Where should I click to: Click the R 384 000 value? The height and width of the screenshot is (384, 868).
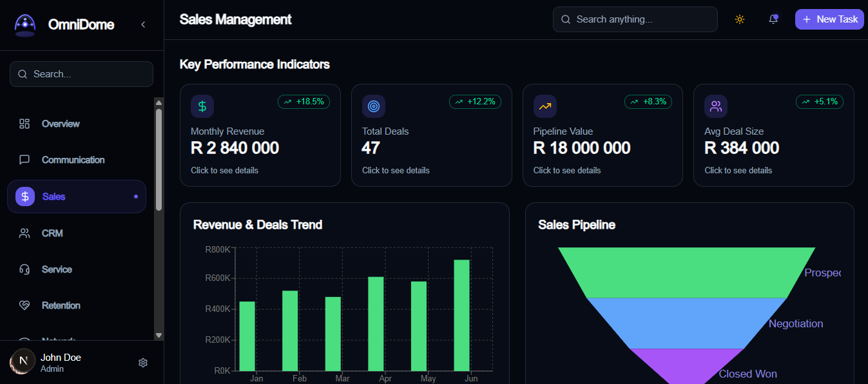click(x=742, y=148)
